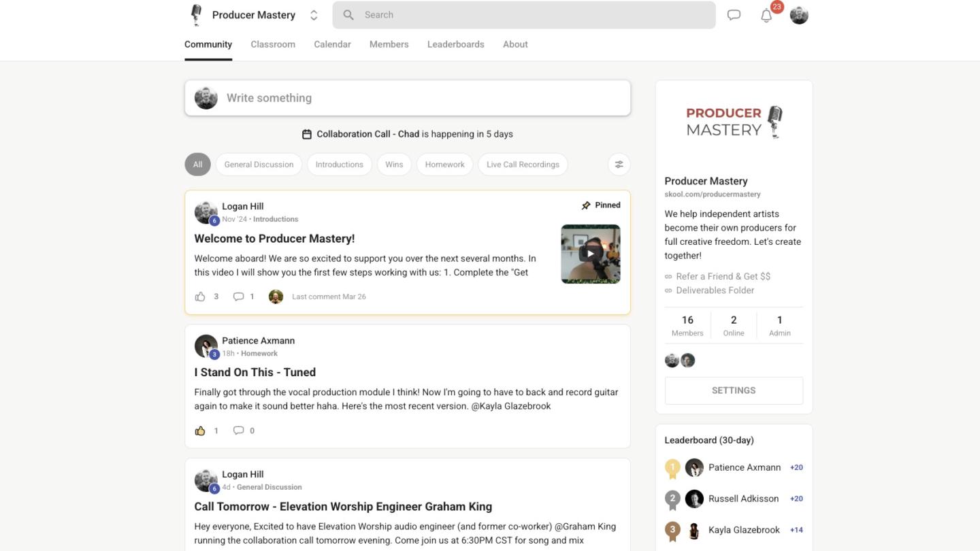
Task: Like the I Stand On This post
Action: (200, 431)
